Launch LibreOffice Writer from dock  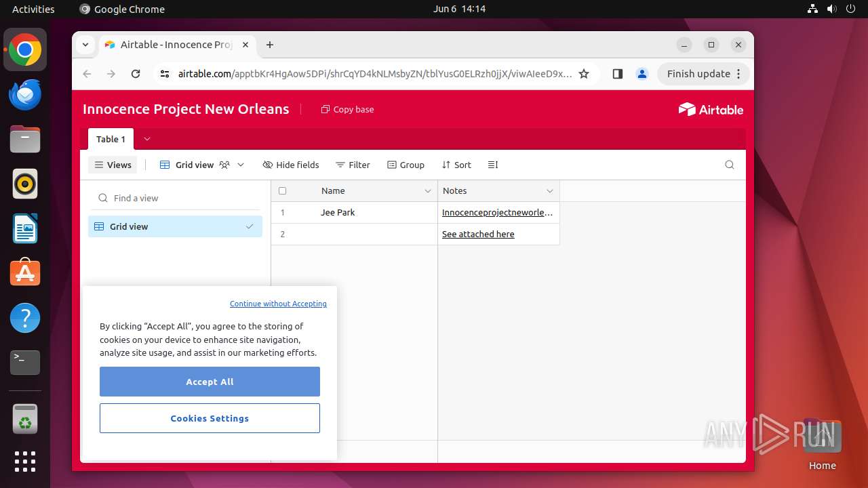coord(25,228)
